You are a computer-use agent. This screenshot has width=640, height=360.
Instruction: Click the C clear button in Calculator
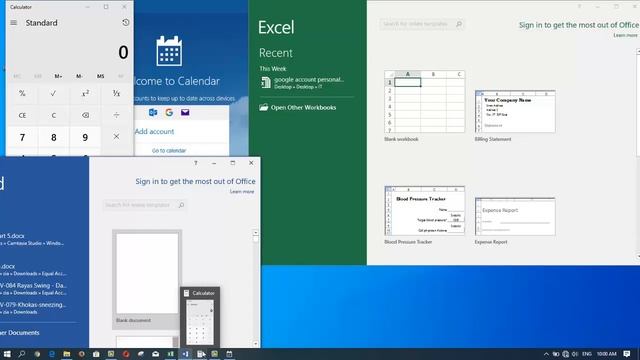(x=53, y=116)
